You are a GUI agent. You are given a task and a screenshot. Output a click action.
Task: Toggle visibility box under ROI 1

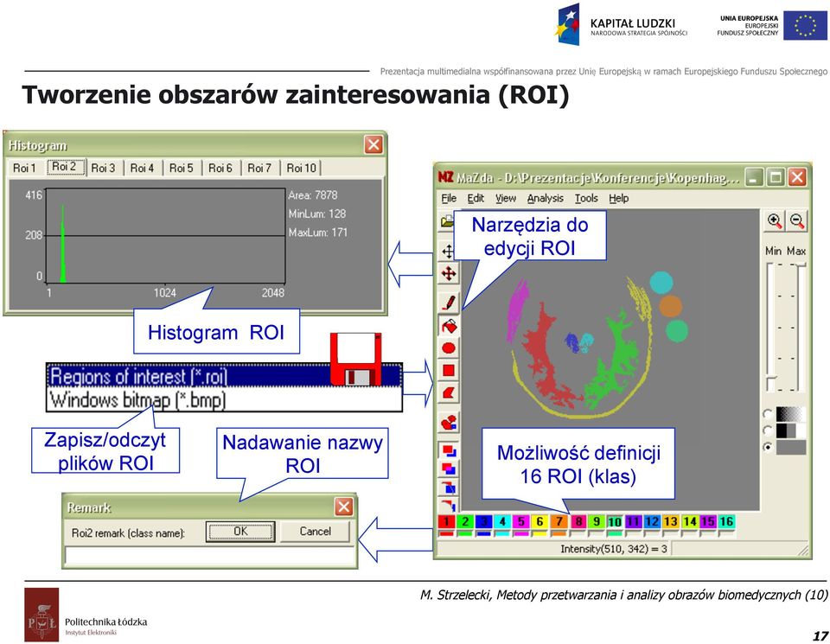[x=447, y=534]
